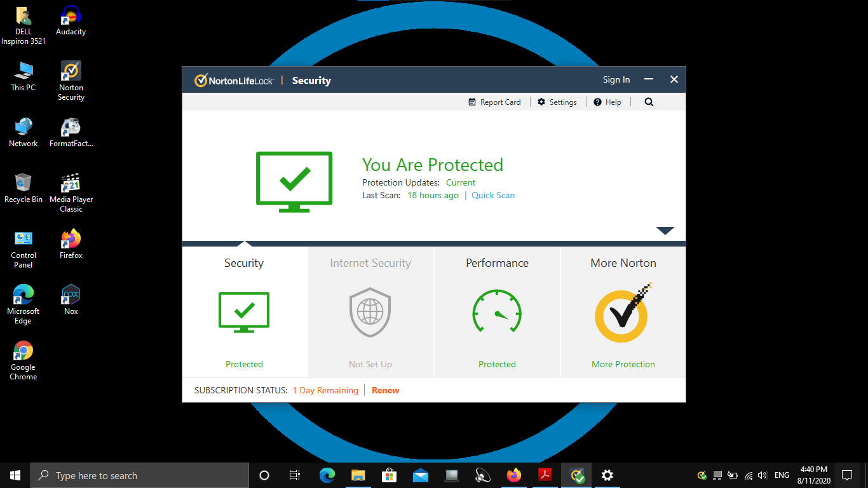Click the taskbar search box
The height and width of the screenshot is (488, 868).
[140, 475]
